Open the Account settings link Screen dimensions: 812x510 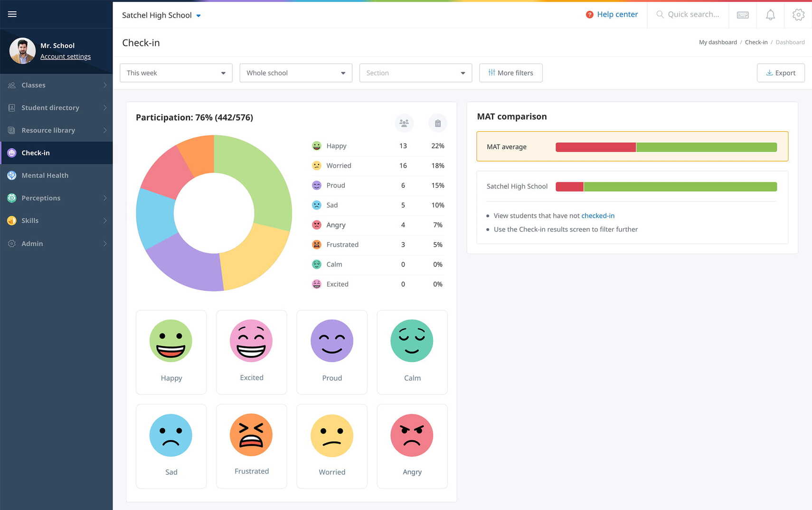[x=66, y=57]
